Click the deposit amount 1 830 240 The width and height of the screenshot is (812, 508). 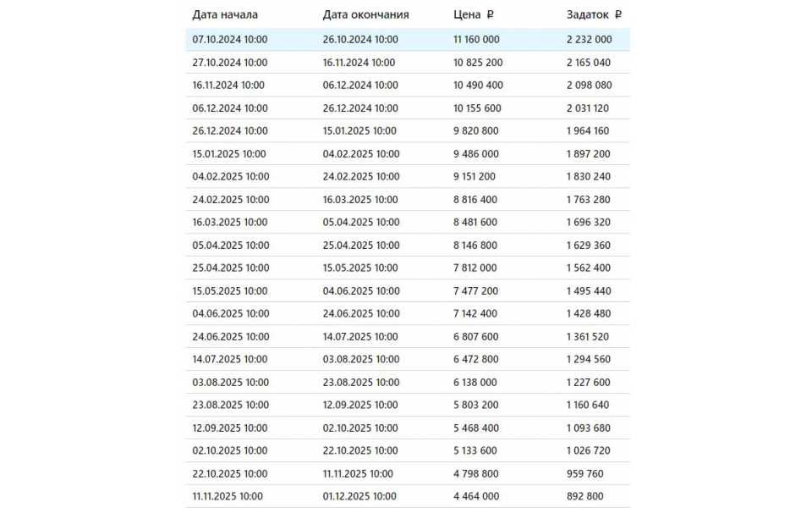588,177
